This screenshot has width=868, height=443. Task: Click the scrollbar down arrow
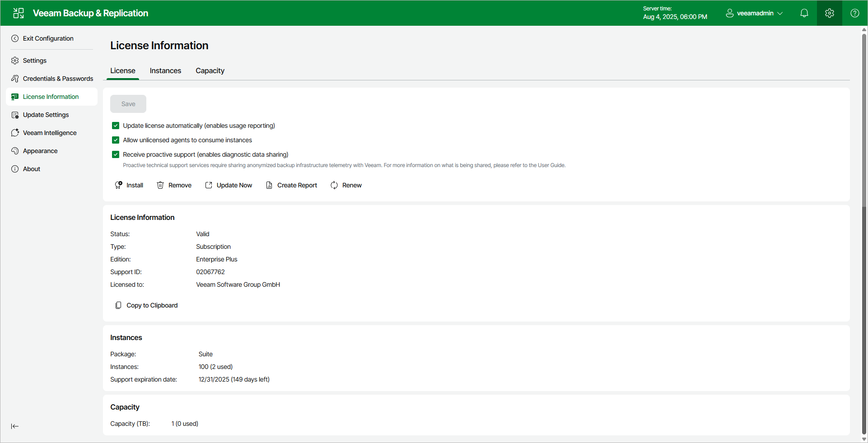click(864, 439)
